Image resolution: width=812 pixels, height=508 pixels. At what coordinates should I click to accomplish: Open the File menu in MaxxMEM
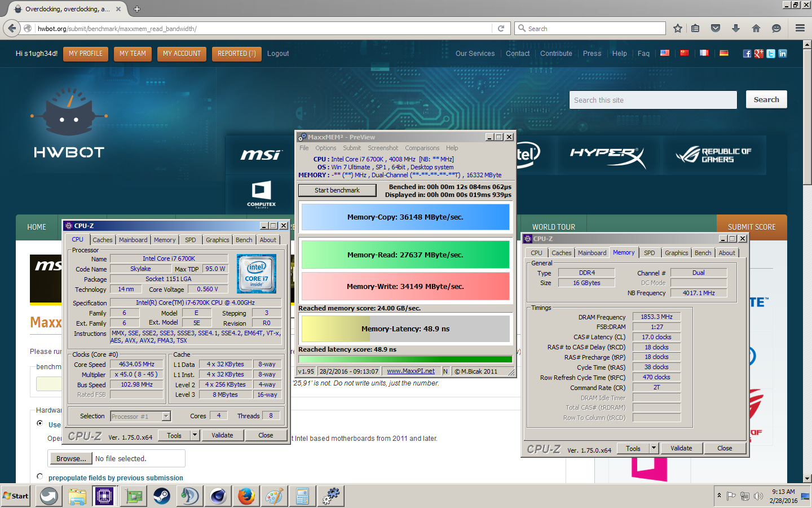click(x=304, y=148)
